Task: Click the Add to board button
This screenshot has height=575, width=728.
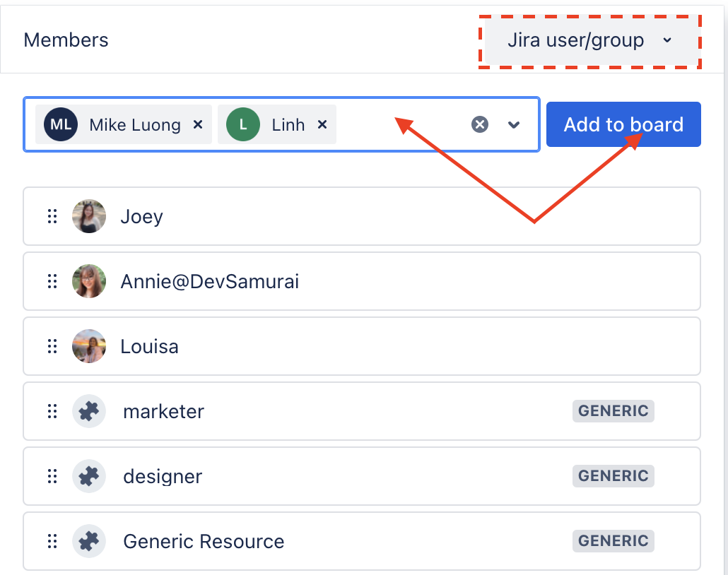Action: (623, 124)
